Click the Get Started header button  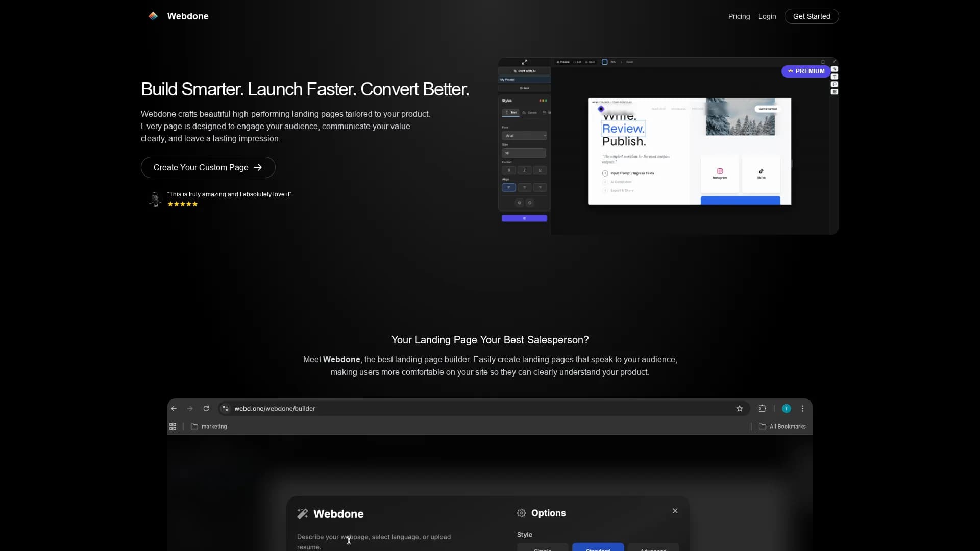pyautogui.click(x=812, y=16)
